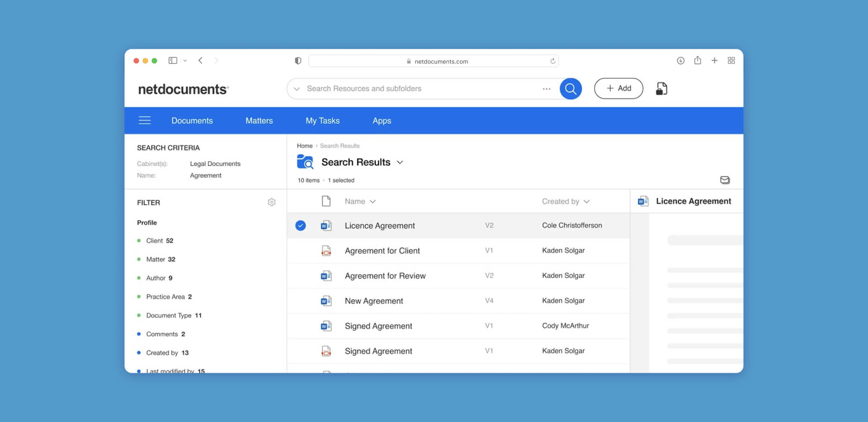Show the browser tab overview grid
Image resolution: width=868 pixels, height=422 pixels.
tap(731, 61)
